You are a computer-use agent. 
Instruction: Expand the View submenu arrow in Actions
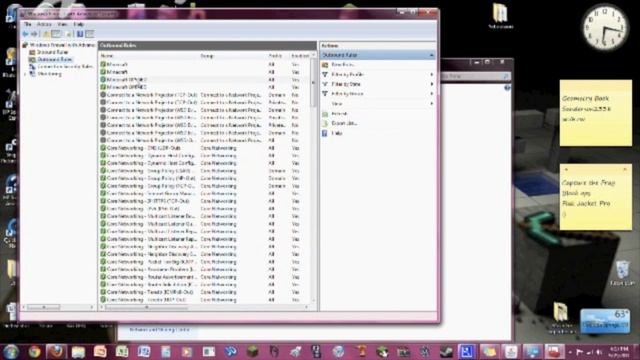[x=431, y=104]
